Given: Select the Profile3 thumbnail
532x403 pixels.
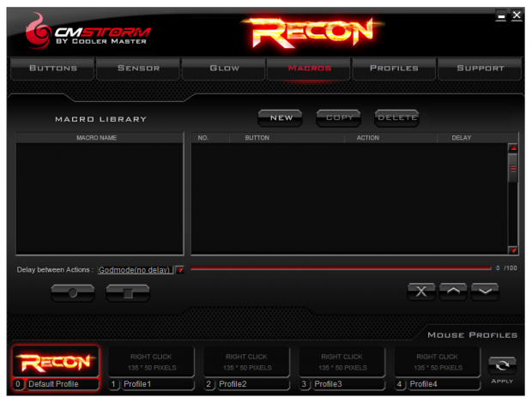Looking at the screenshot, I should tap(342, 362).
